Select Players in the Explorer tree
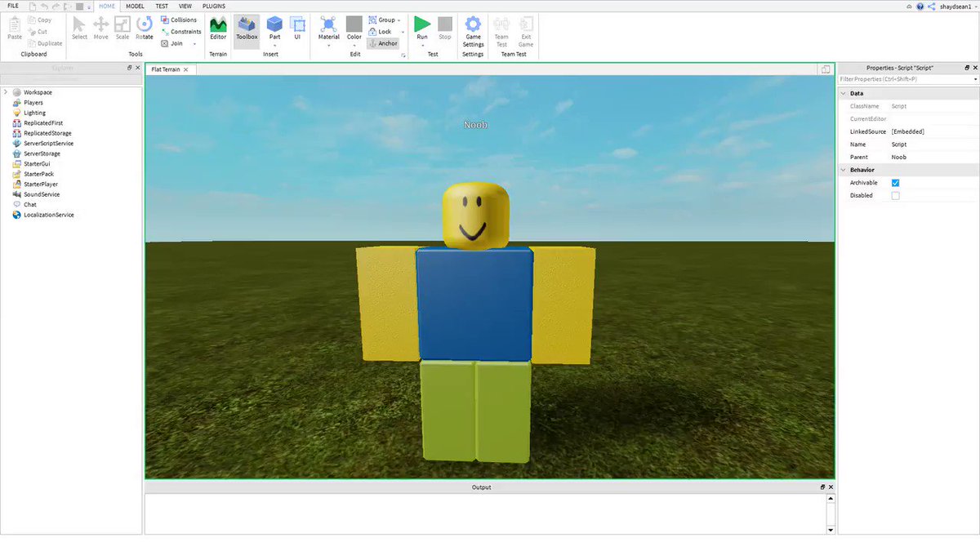Screen dimensions: 980x551 (x=33, y=103)
